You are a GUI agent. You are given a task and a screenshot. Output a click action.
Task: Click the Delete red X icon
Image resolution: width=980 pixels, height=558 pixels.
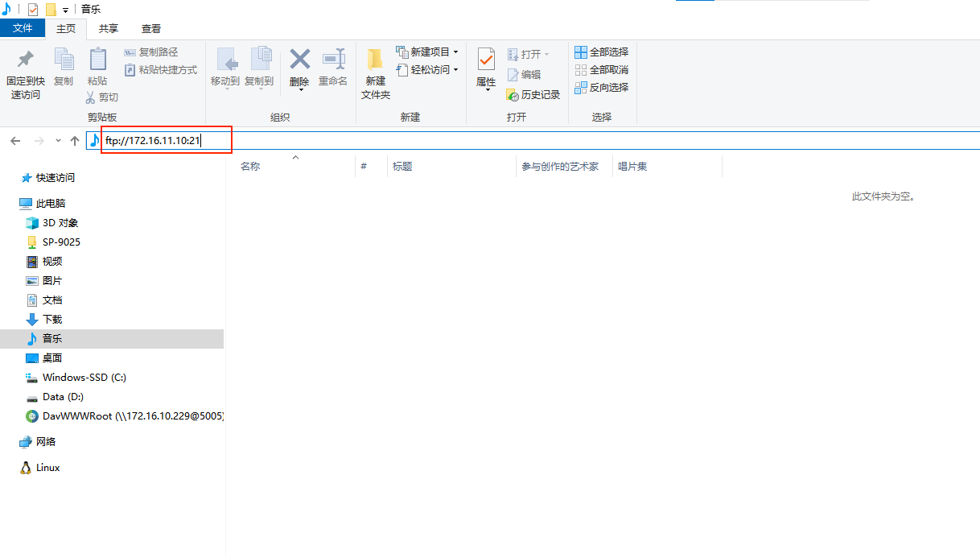point(299,60)
